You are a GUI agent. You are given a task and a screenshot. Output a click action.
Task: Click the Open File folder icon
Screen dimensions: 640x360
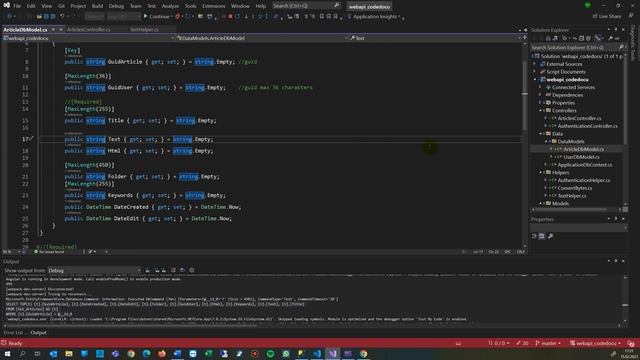click(x=39, y=16)
